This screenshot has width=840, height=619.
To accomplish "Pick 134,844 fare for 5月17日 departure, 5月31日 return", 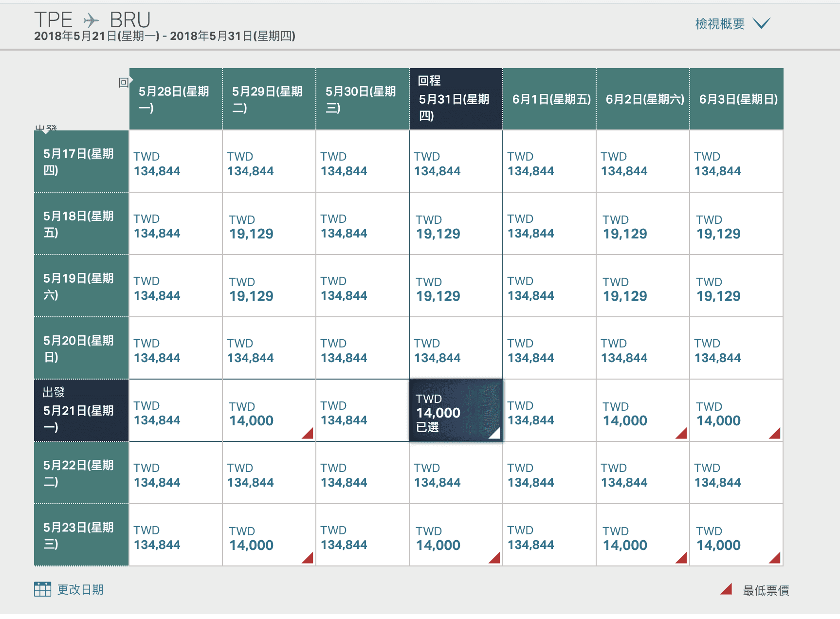I will point(456,162).
